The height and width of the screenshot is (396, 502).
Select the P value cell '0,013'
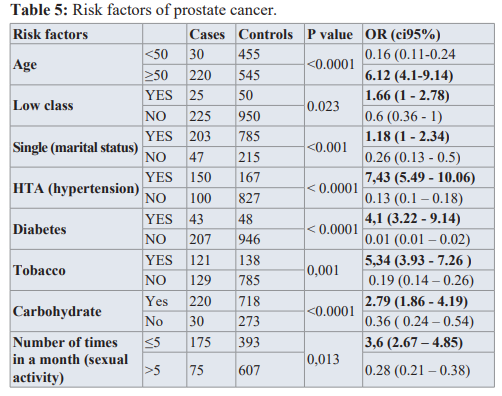pos(323,359)
